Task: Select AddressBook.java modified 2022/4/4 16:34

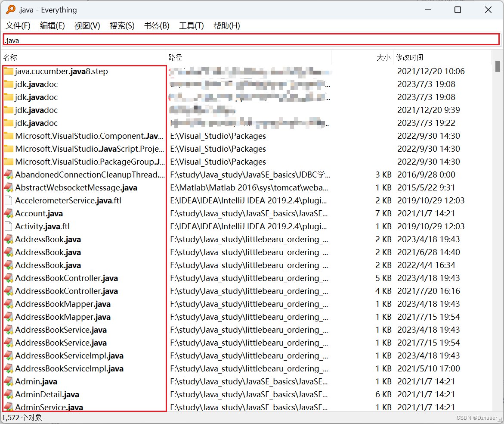Action: tap(48, 265)
